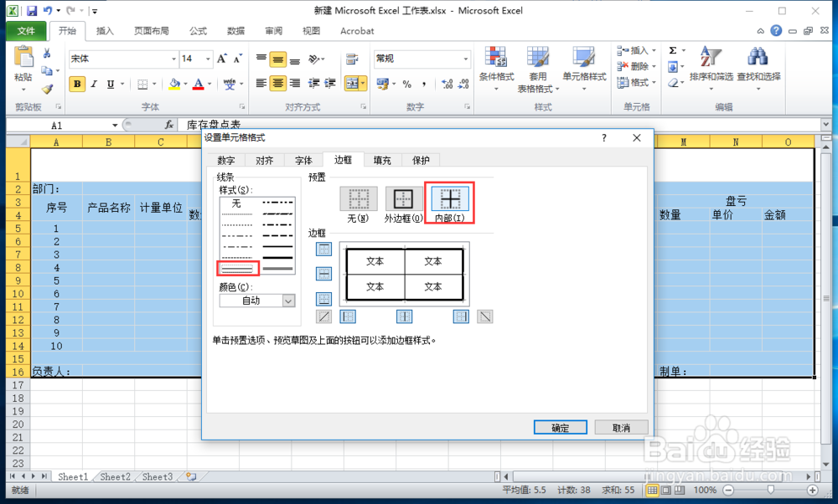This screenshot has width=838, height=504.
Task: Click the zoom in plus button
Action: (812, 490)
